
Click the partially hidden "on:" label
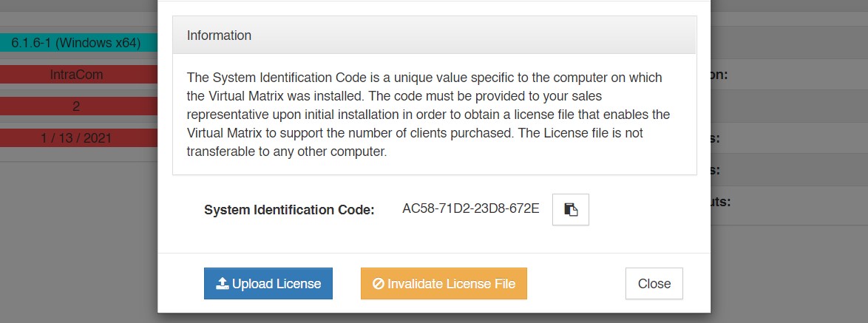[x=720, y=75]
